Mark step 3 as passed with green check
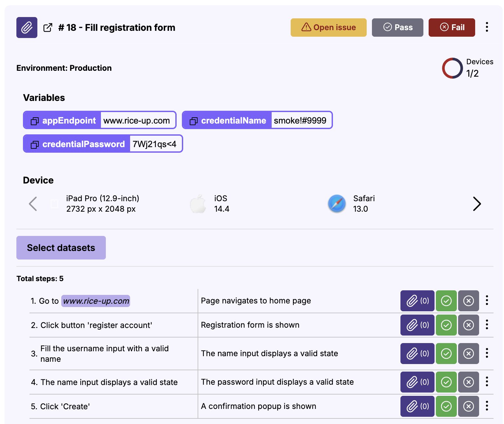 [446, 353]
